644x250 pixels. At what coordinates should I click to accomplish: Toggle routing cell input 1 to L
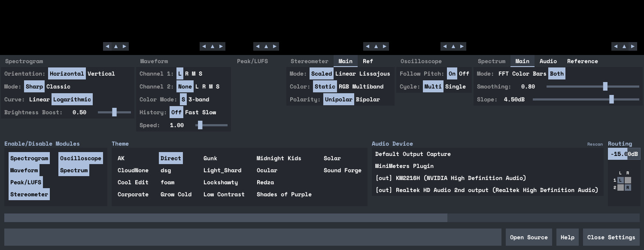620,180
